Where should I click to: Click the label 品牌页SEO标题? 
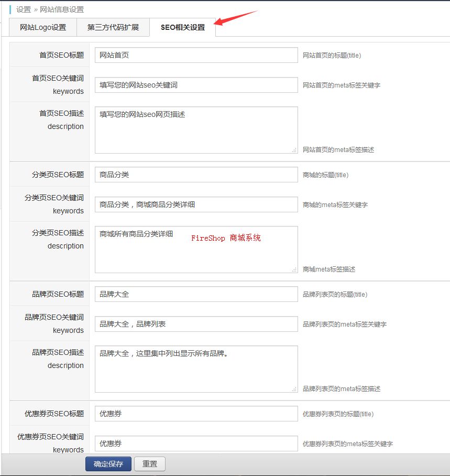point(58,294)
